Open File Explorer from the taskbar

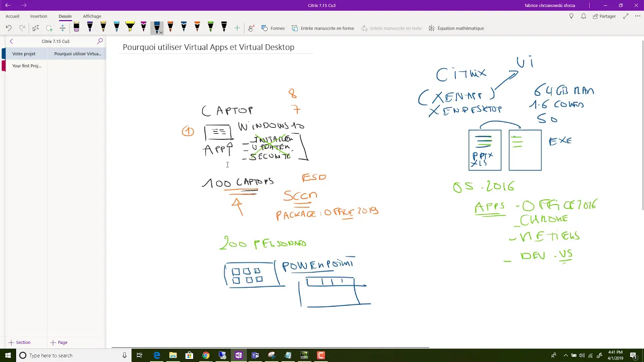tap(173, 355)
